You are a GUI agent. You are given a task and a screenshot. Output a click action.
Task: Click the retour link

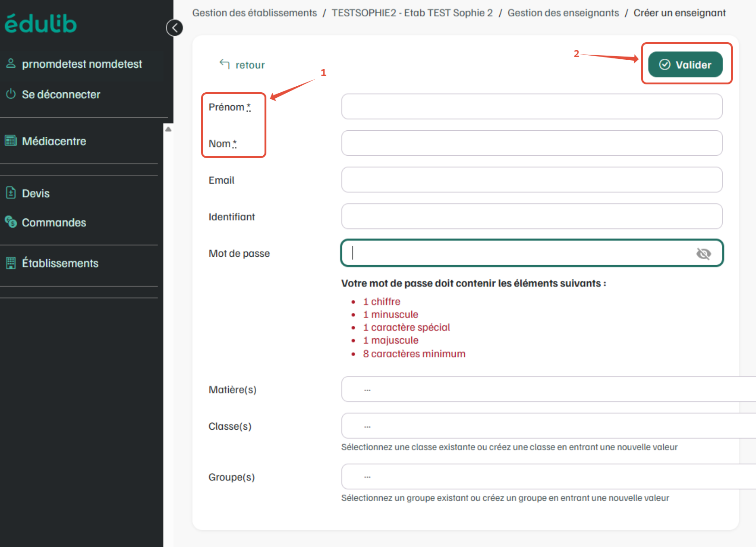242,64
